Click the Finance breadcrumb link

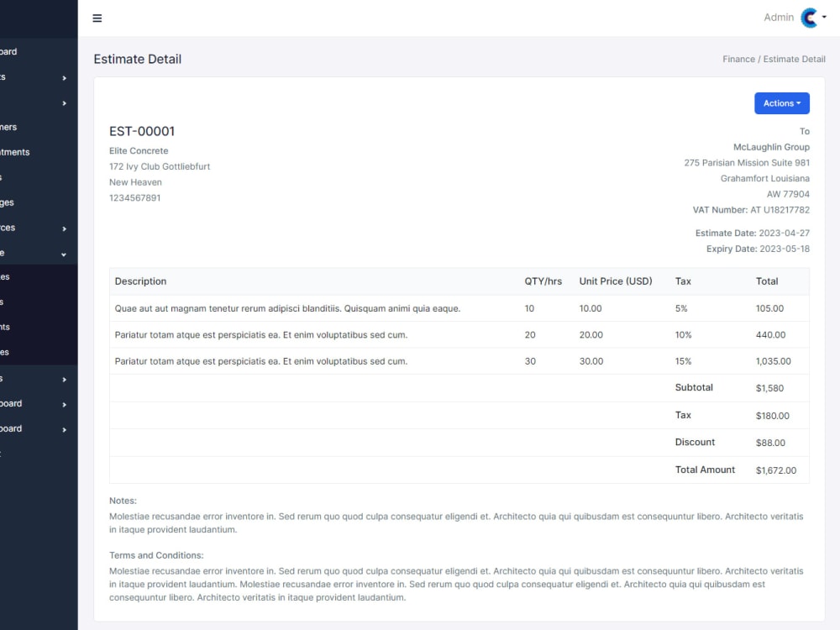coord(738,59)
